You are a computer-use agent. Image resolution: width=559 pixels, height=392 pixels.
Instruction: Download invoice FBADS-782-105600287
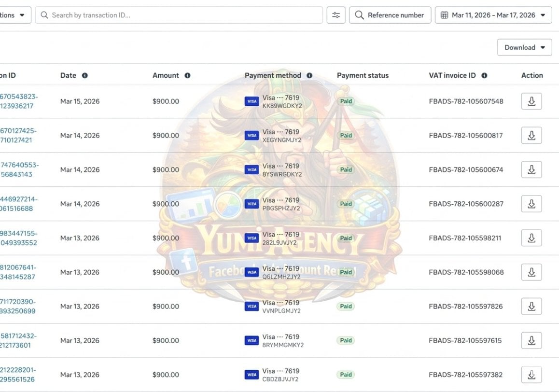[x=531, y=204]
